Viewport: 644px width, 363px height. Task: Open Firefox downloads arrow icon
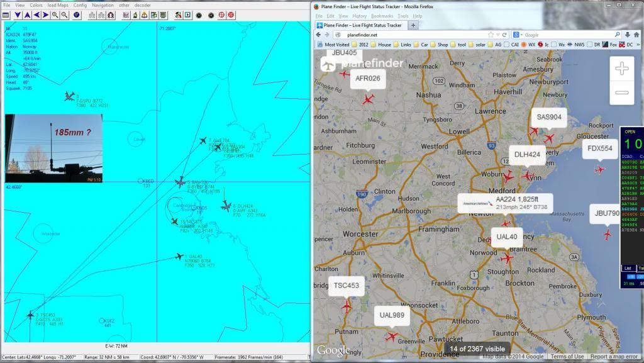(x=628, y=35)
